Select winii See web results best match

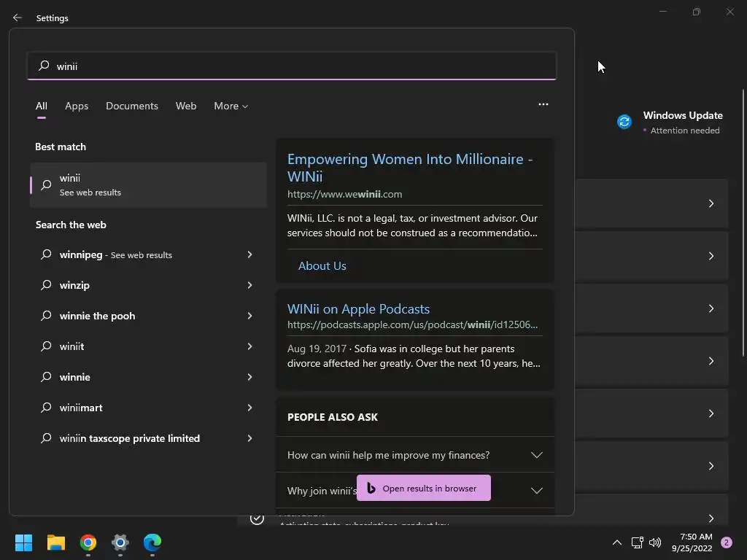pyautogui.click(x=148, y=184)
